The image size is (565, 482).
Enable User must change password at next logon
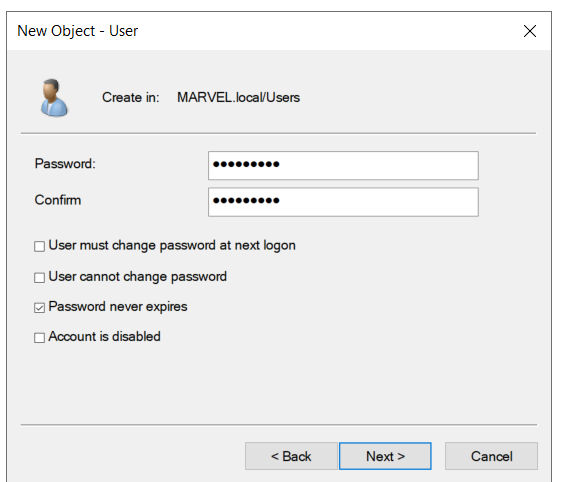(x=40, y=246)
